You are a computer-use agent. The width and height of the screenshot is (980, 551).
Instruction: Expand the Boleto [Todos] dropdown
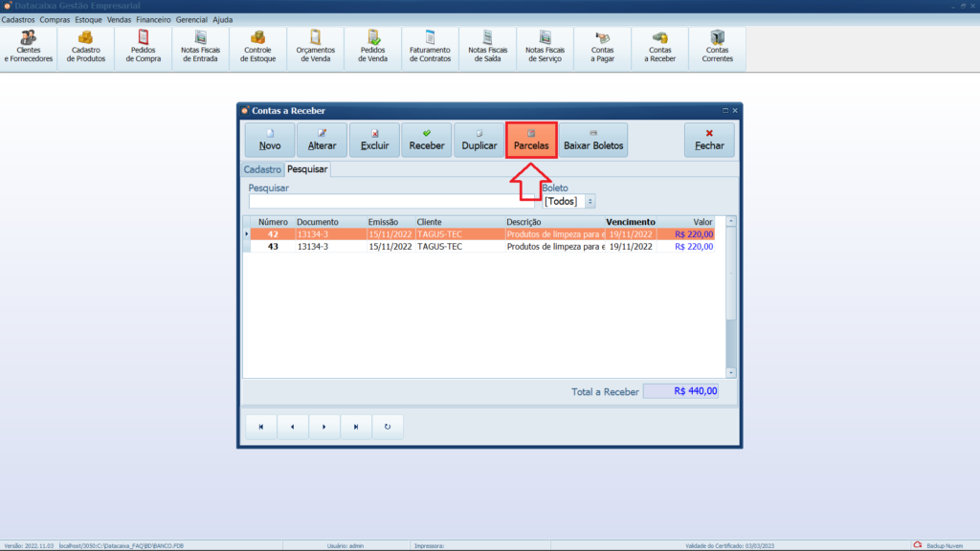click(590, 202)
